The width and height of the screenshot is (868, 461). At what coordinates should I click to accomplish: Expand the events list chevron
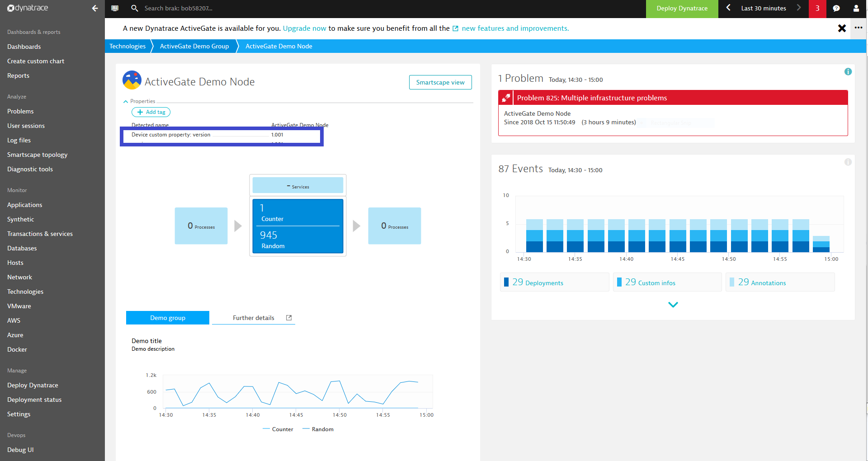point(673,305)
